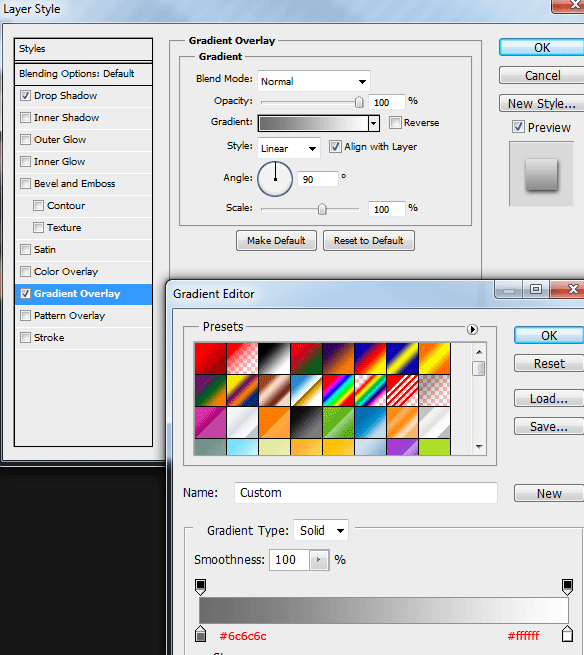Image resolution: width=584 pixels, height=655 pixels.
Task: Click the Load... button in Gradient Editor
Action: tap(548, 399)
